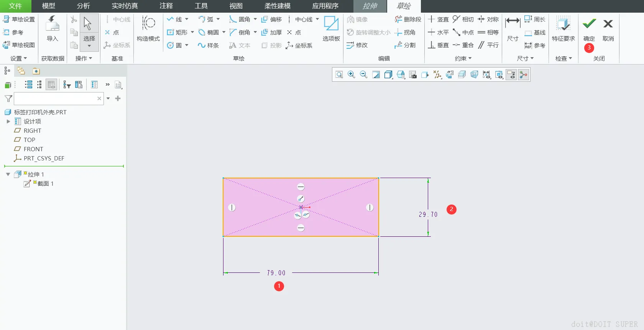Click the Palette (选项板) icon
The width and height of the screenshot is (644, 330).
coord(331,29)
